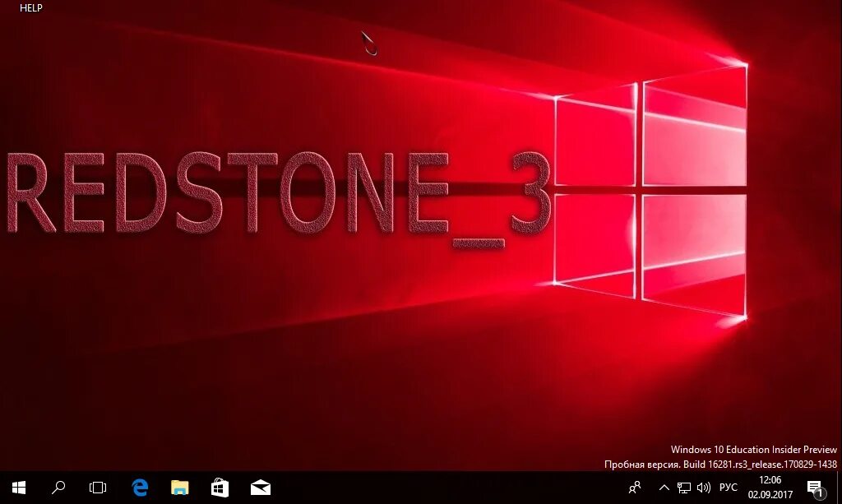Open the Mail app from taskbar
This screenshot has width=842, height=504.
261,488
